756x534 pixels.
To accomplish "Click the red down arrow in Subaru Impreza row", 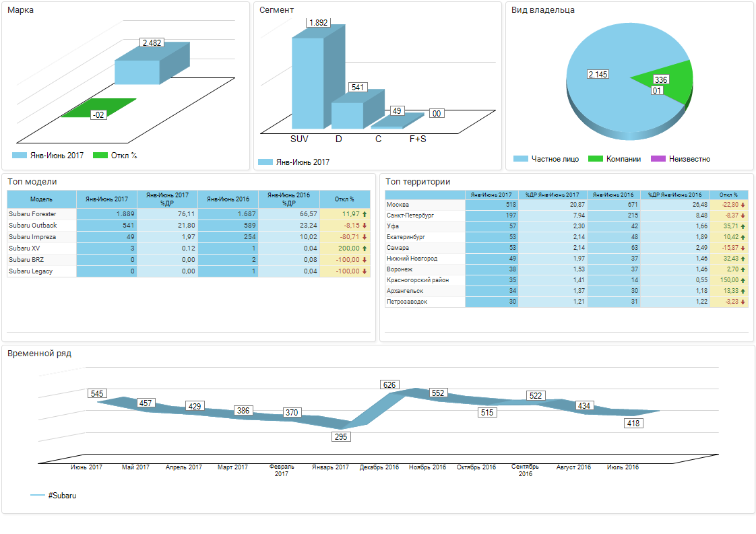I will (365, 237).
